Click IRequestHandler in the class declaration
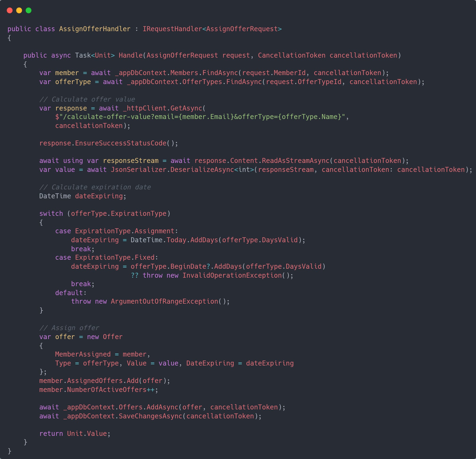This screenshot has width=476, height=459. (172, 29)
